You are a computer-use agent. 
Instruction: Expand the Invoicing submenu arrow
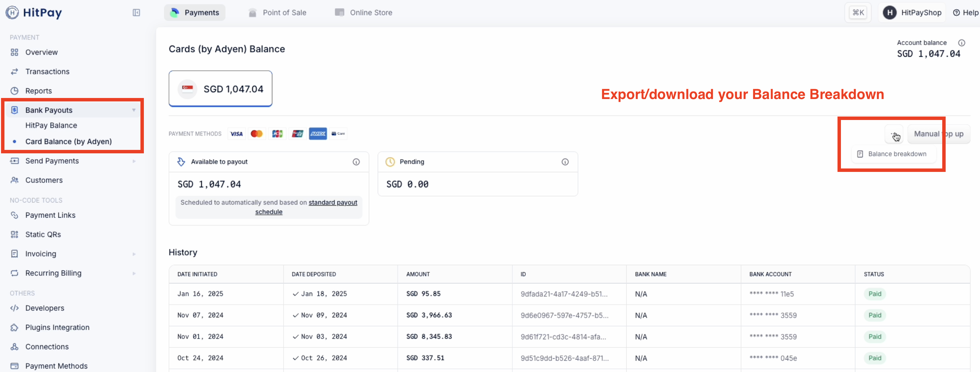[x=134, y=254]
